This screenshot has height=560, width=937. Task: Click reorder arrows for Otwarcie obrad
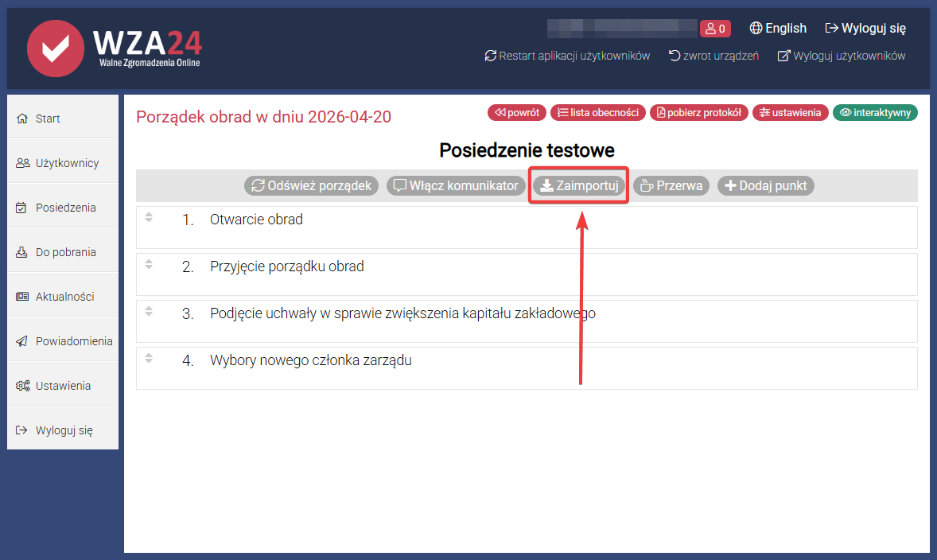click(149, 216)
